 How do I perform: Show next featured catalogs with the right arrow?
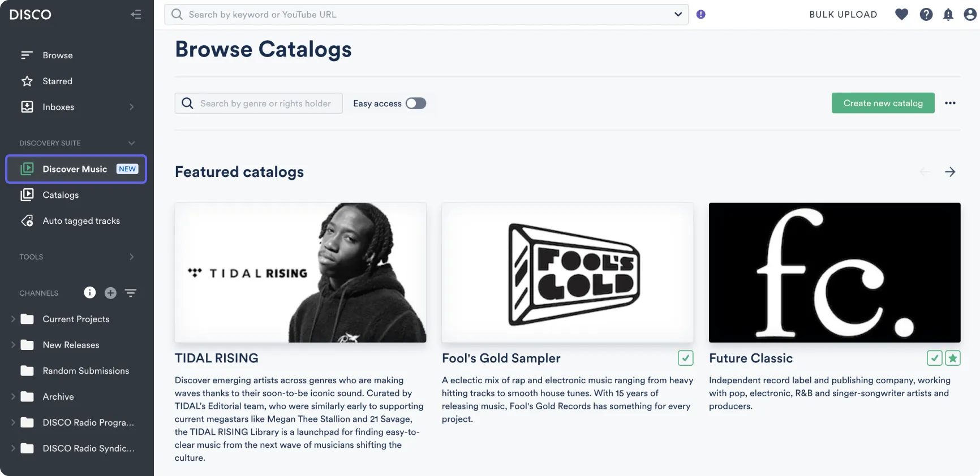[x=951, y=172]
